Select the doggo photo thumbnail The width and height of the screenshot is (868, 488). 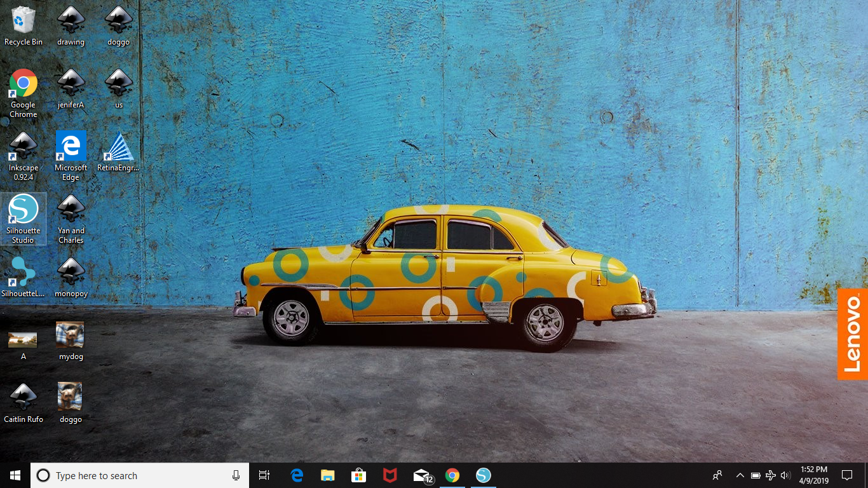(x=71, y=403)
